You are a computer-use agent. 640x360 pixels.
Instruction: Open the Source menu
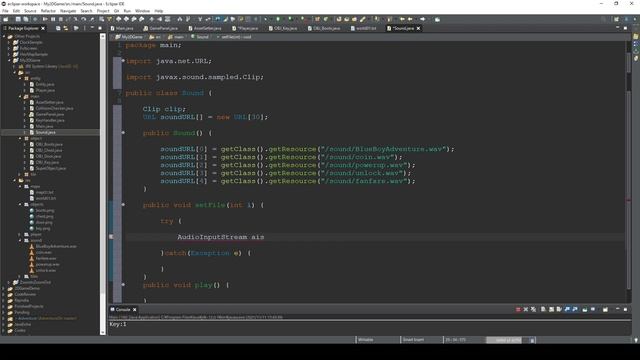30,11
